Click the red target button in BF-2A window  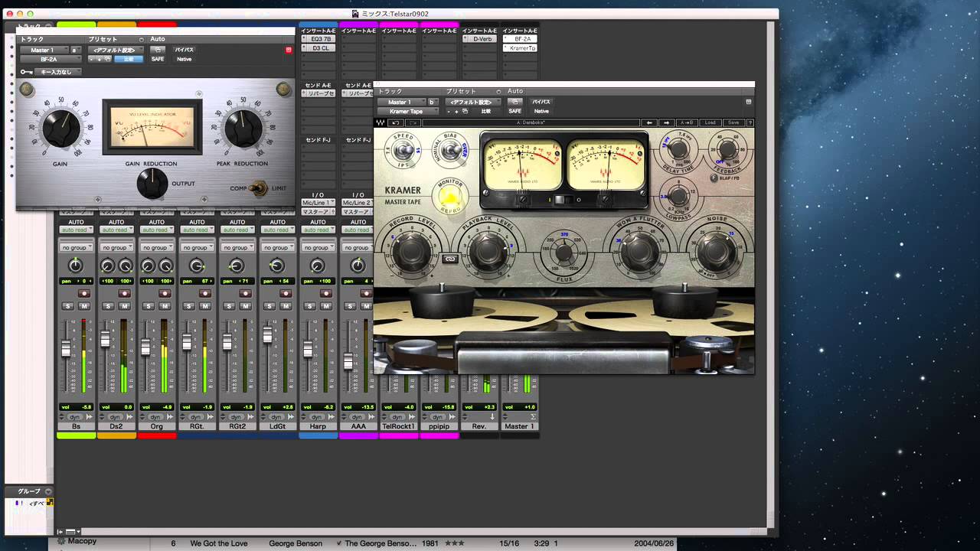[x=289, y=50]
